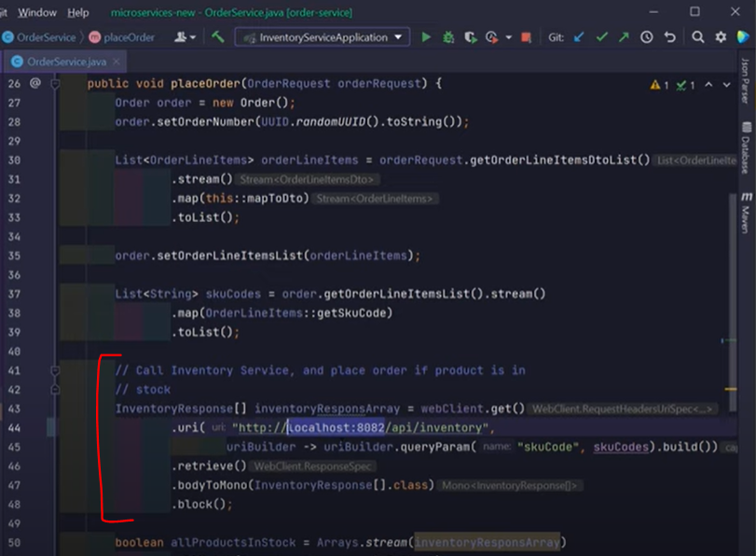
Task: Open the Help menu
Action: pyautogui.click(x=77, y=12)
